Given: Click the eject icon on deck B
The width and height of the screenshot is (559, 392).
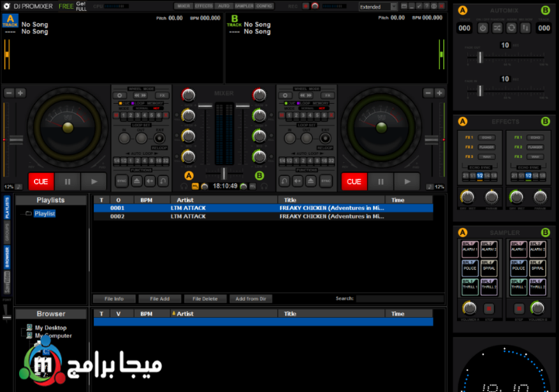Looking at the screenshot, I should click(x=311, y=181).
